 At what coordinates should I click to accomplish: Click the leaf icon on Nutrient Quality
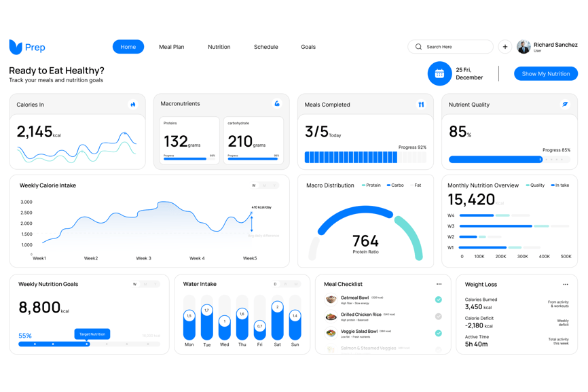coord(565,105)
